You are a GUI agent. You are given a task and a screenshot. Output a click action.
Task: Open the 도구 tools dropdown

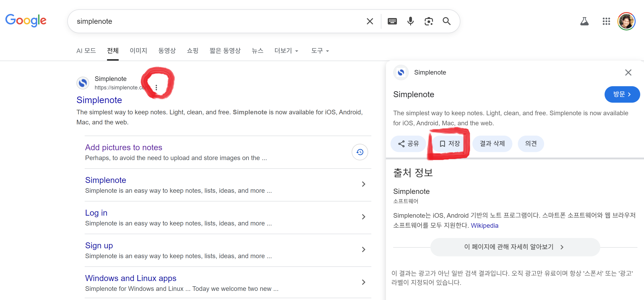pos(320,51)
